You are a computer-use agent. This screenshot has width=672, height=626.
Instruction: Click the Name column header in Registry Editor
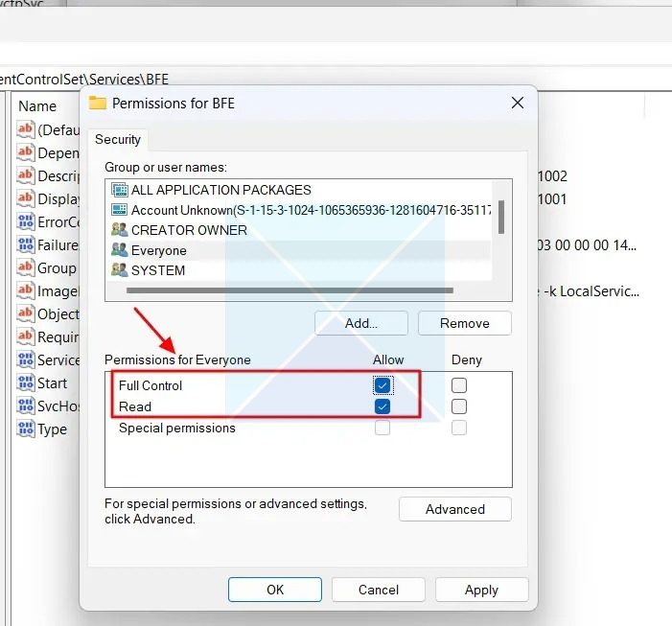tap(37, 105)
